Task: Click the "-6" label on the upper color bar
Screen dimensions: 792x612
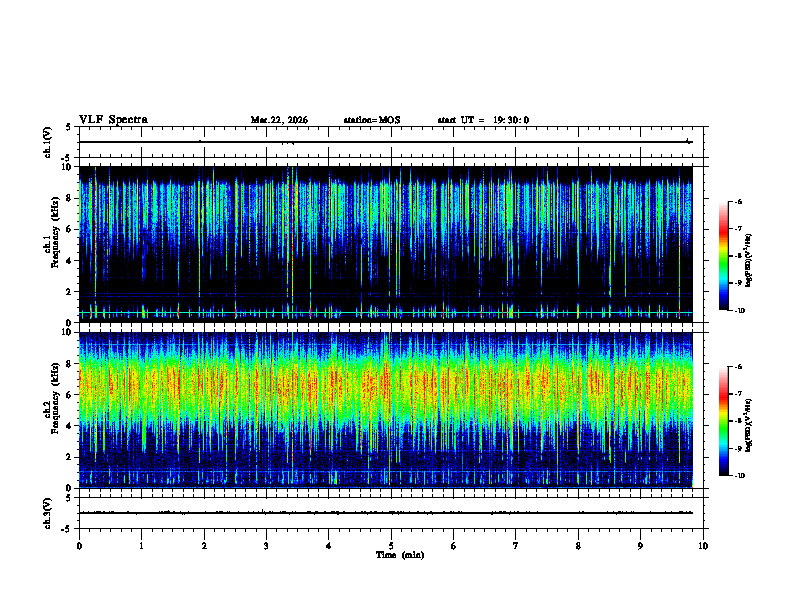Action: pyautogui.click(x=739, y=201)
